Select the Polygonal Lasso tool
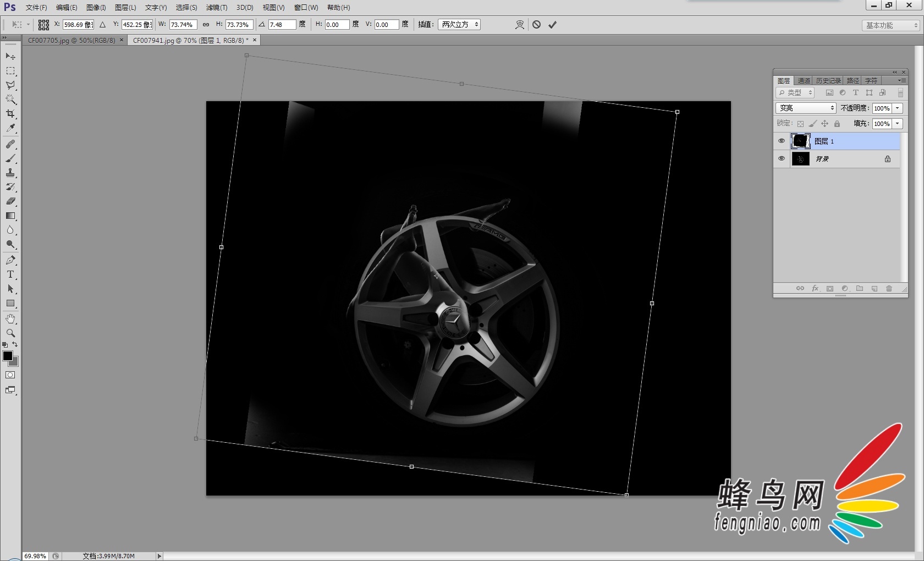 click(x=10, y=85)
